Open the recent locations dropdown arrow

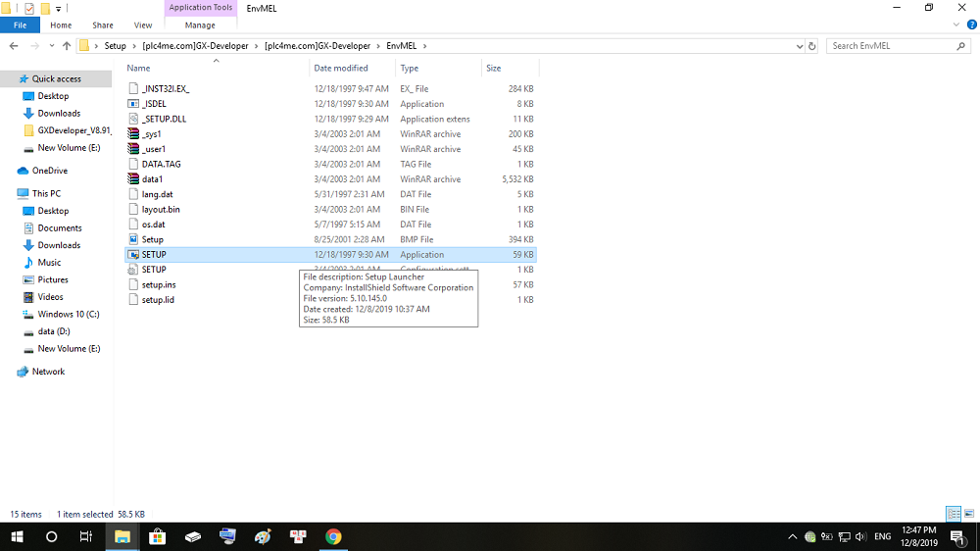coord(51,46)
